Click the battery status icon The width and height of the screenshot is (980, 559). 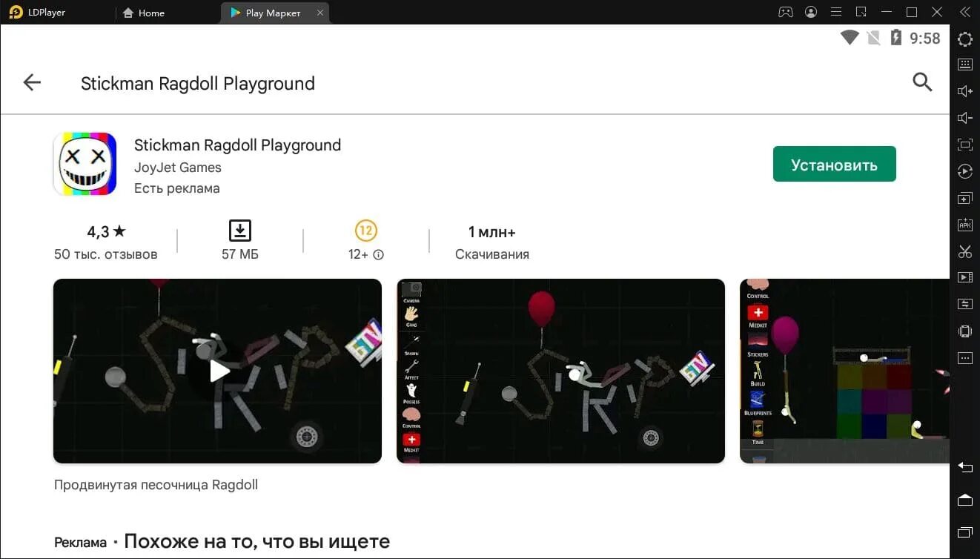896,38
